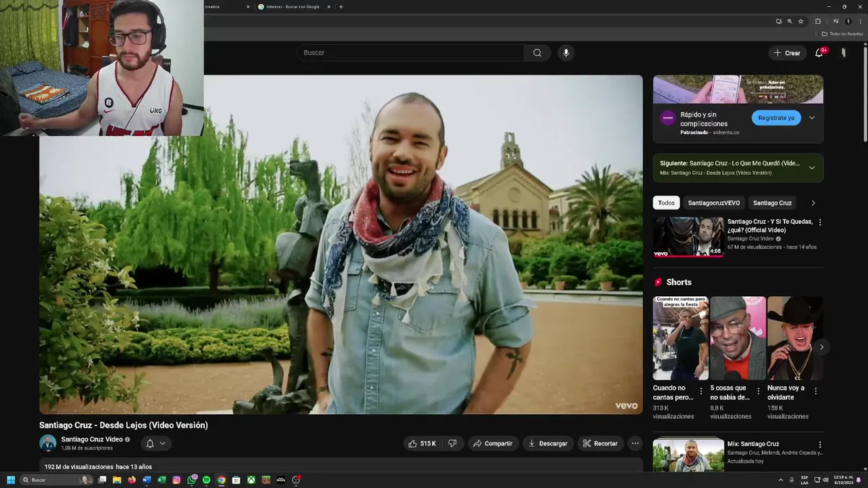Focus the Buscar search field on YouTube
The height and width of the screenshot is (488, 868).
(410, 53)
